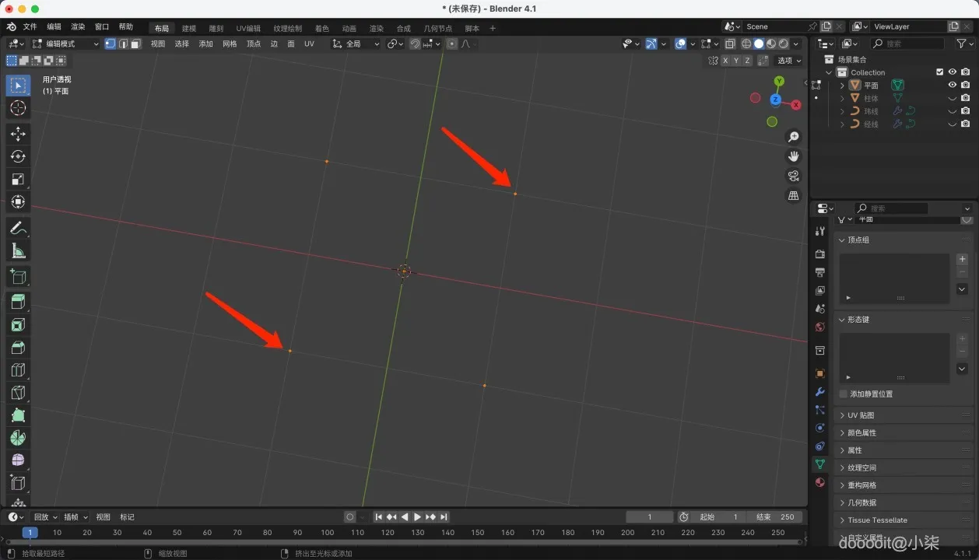Uncheck Collection exclude checkbox
The width and height of the screenshot is (979, 560).
click(939, 72)
